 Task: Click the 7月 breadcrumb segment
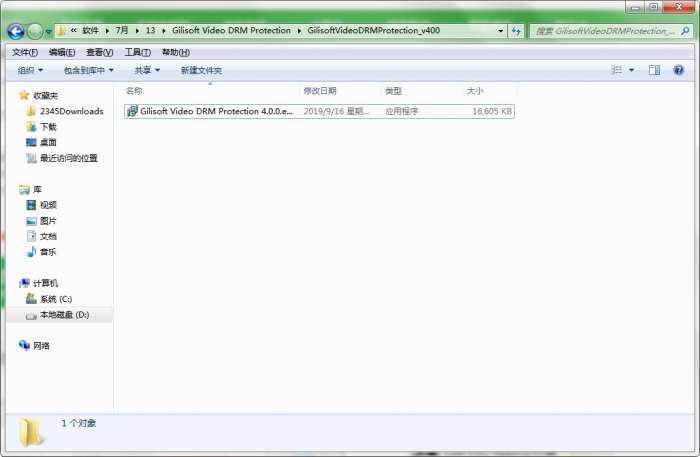tap(122, 30)
